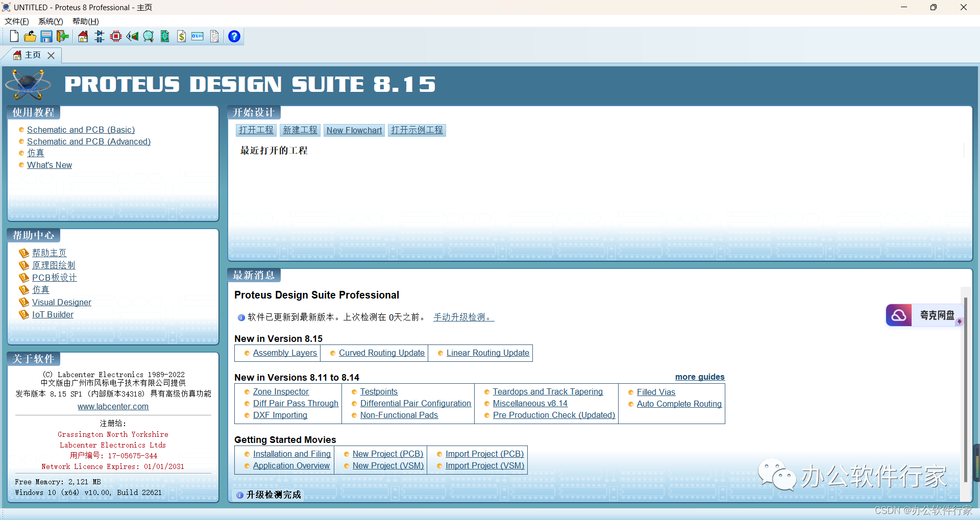The image size is (980, 520).
Task: Open the PCB板设计 help link
Action: point(54,278)
